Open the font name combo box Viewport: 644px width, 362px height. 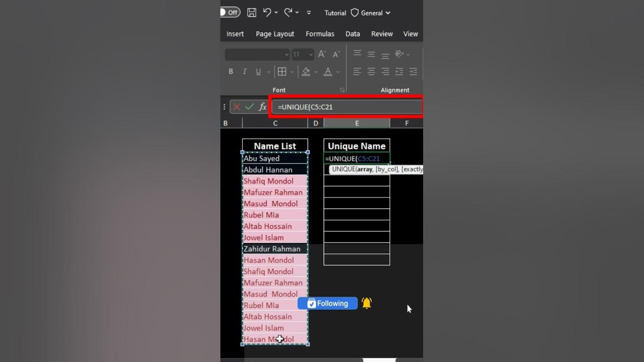pos(258,54)
